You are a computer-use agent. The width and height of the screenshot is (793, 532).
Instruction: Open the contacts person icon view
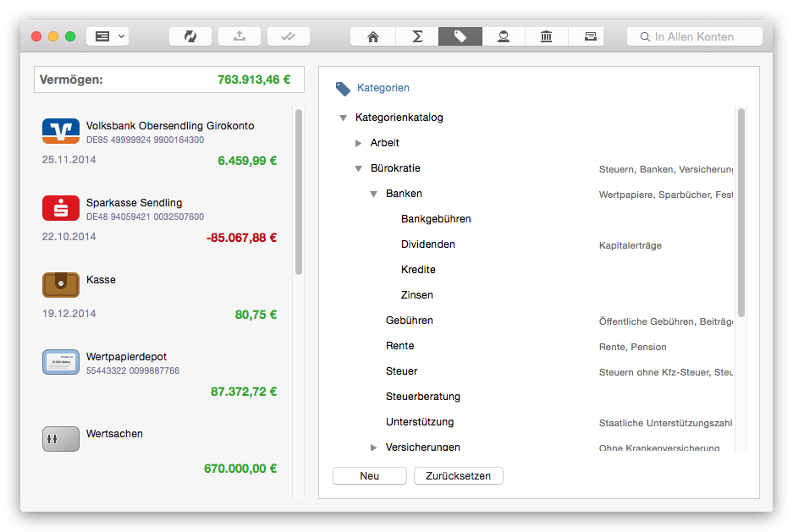(x=504, y=36)
